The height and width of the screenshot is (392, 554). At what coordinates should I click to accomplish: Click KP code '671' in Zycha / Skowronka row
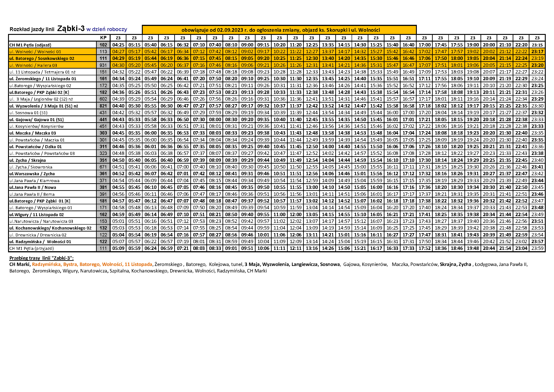(103, 167)
